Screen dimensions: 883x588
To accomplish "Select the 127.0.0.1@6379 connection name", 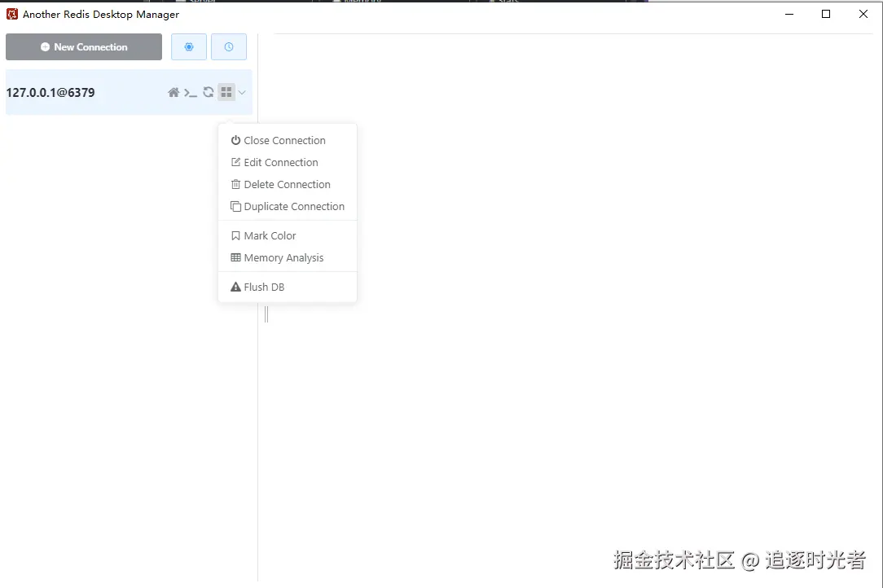I will click(51, 92).
